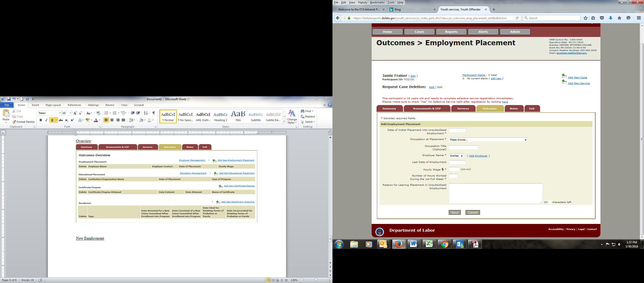Click the Save button on form
The width and height of the screenshot is (644, 283).
(x=454, y=212)
